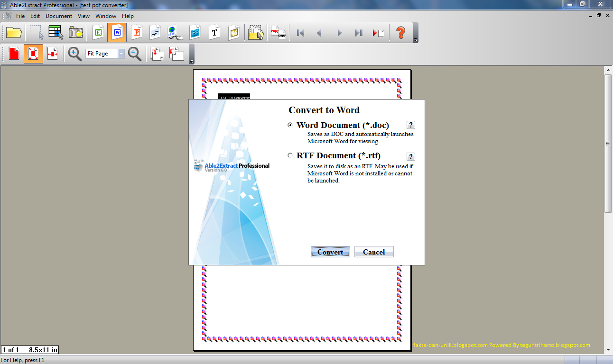Screen dimensions: 613x364
Task: Select Word Document (*.doc) radio button
Action: [290, 126]
